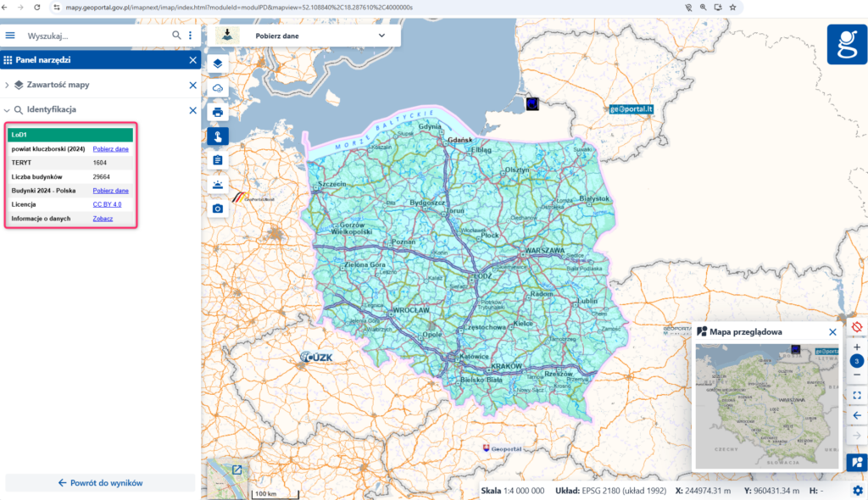Click the LoD1 green header row
The image size is (868, 500).
click(x=70, y=135)
